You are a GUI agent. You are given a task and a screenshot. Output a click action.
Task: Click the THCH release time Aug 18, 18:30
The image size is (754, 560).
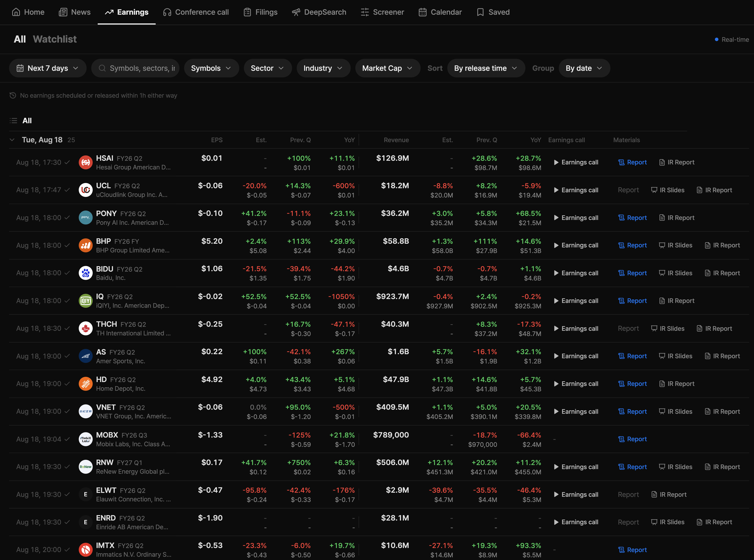point(39,328)
